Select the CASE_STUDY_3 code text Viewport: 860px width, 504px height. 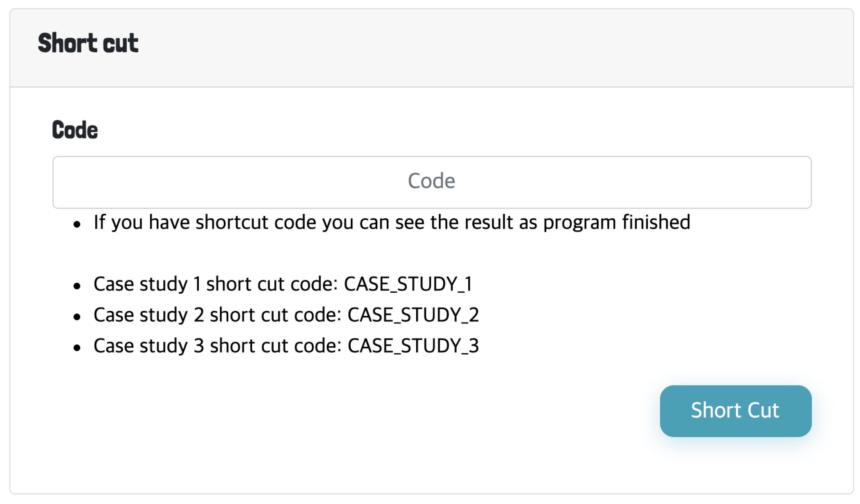tap(413, 346)
